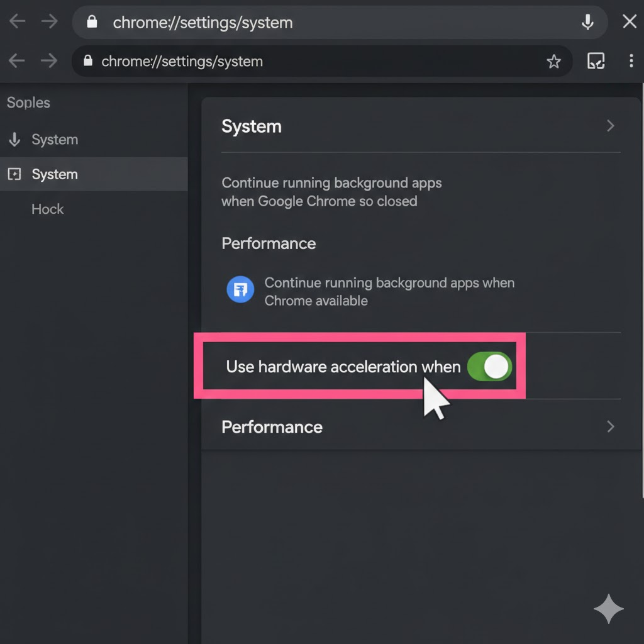Click the lock icon in the address bar
Viewport: 644px width, 644px height.
point(91,22)
